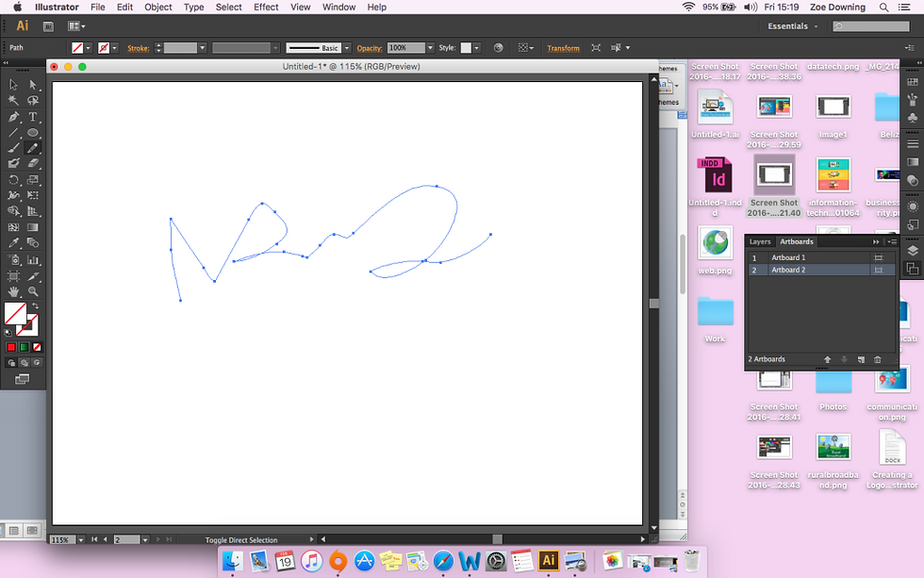The height and width of the screenshot is (578, 924).
Task: Open the fill swatch dropdown in control bar
Action: 89,48
